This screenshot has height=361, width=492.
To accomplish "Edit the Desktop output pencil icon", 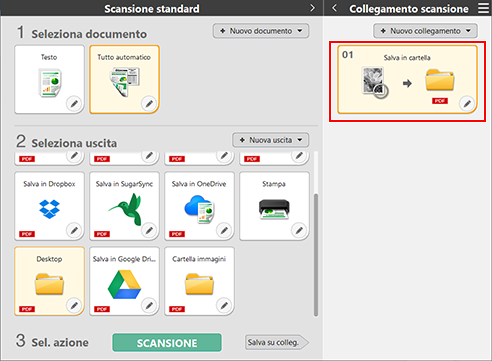I will coord(74,305).
